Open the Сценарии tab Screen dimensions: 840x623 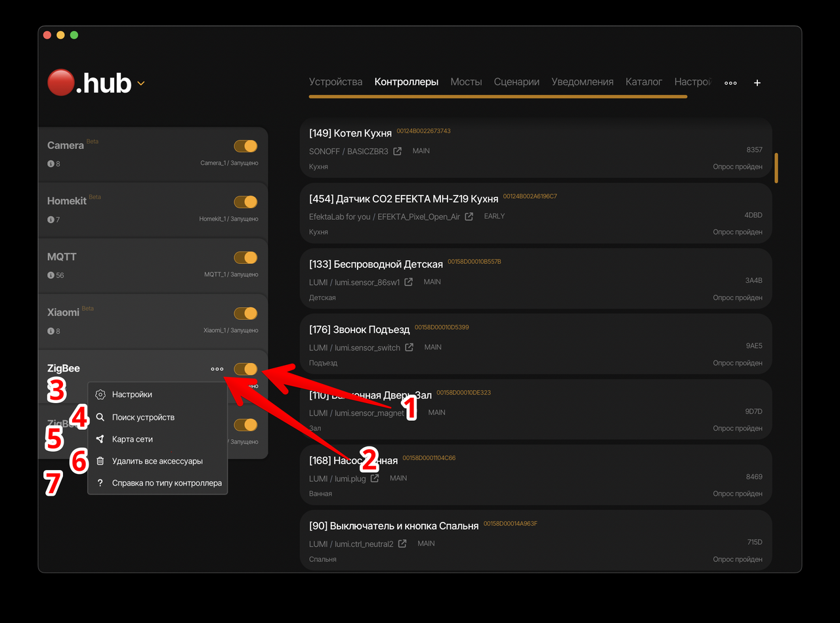(x=516, y=82)
